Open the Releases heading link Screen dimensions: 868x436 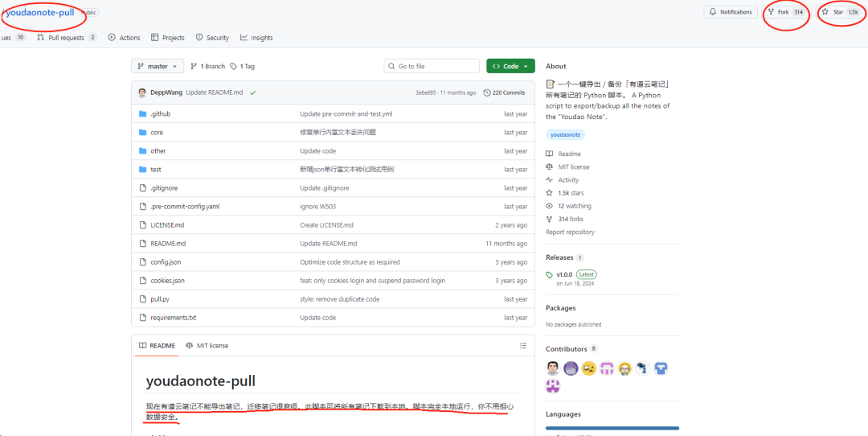(x=559, y=257)
